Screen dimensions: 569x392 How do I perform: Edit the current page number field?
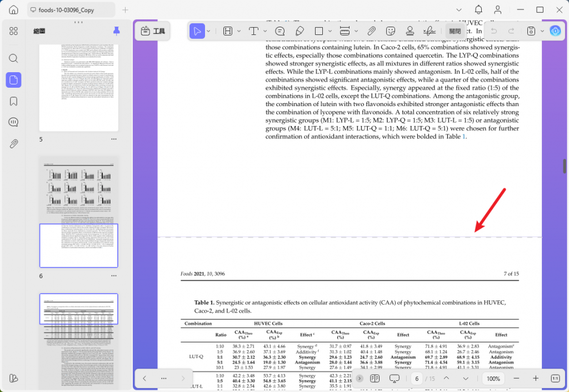(417, 379)
